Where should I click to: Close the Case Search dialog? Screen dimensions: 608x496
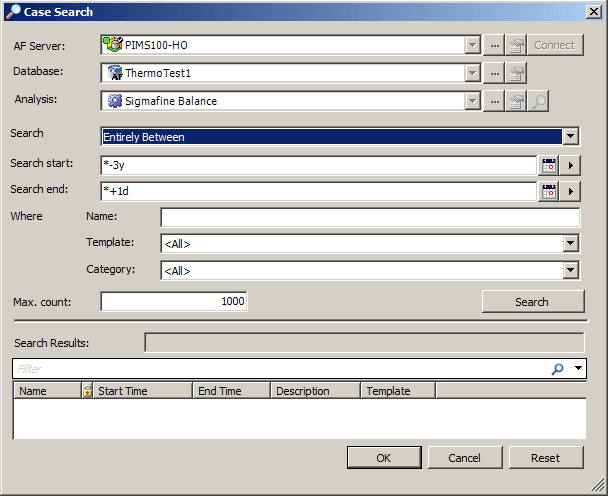594,12
